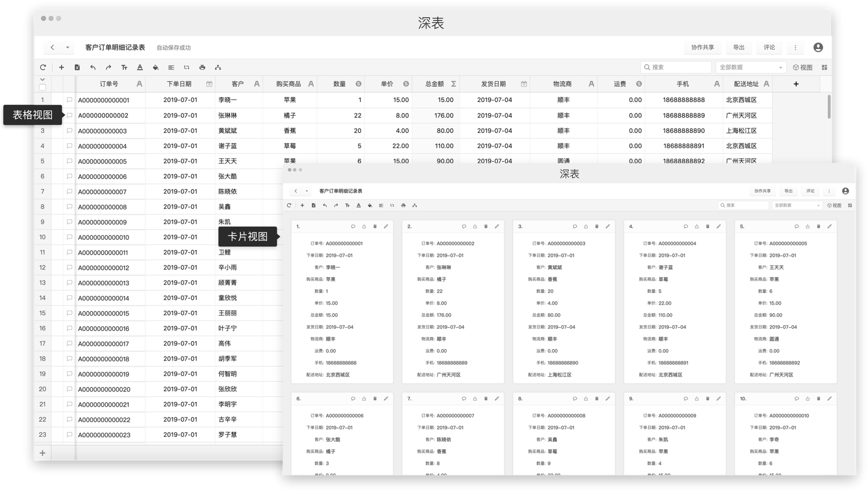This screenshot has width=868, height=491.
Task: Add a new row with the bottom plus button
Action: (42, 453)
